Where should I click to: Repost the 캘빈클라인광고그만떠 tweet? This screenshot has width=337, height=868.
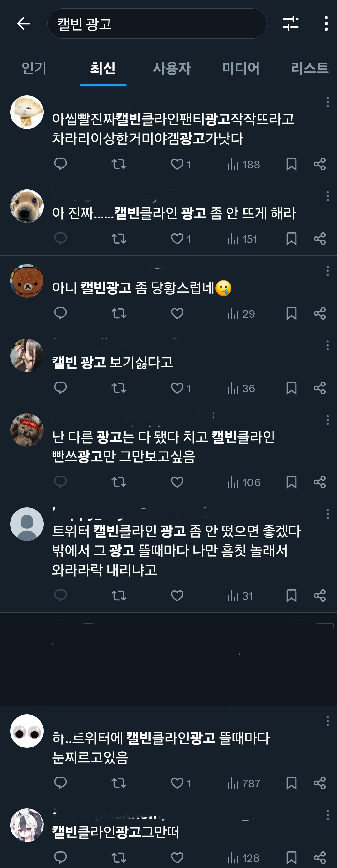(119, 858)
